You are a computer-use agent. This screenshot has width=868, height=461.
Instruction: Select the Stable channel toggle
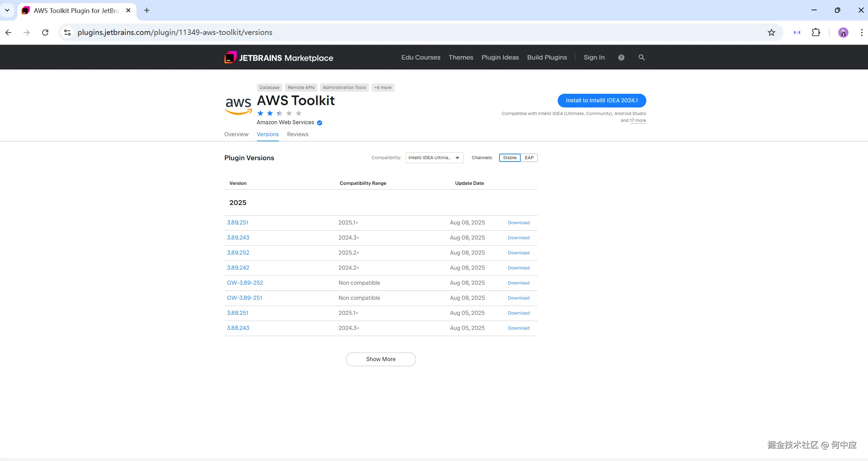tap(509, 158)
